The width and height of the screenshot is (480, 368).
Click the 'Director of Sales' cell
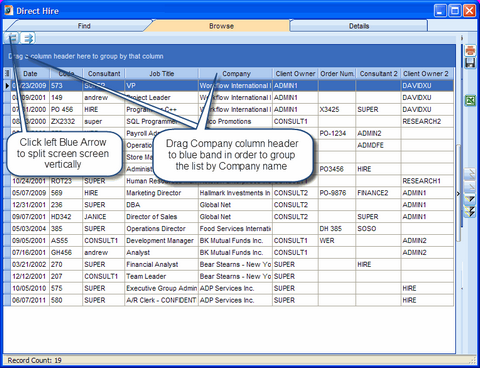(162, 217)
